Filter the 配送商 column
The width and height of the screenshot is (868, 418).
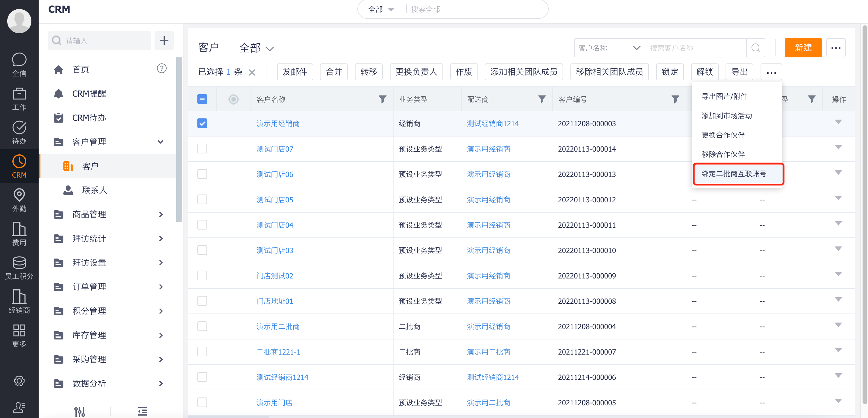coord(542,99)
